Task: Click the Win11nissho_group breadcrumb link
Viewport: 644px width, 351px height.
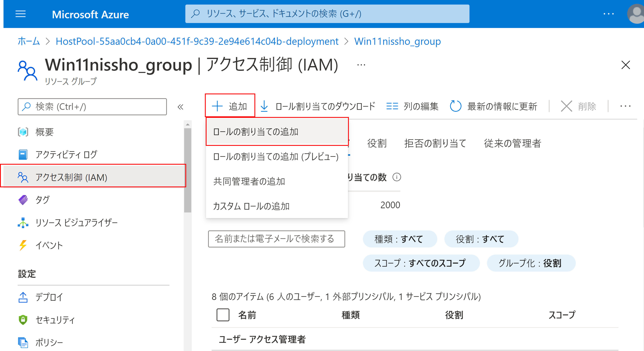Action: click(x=397, y=41)
